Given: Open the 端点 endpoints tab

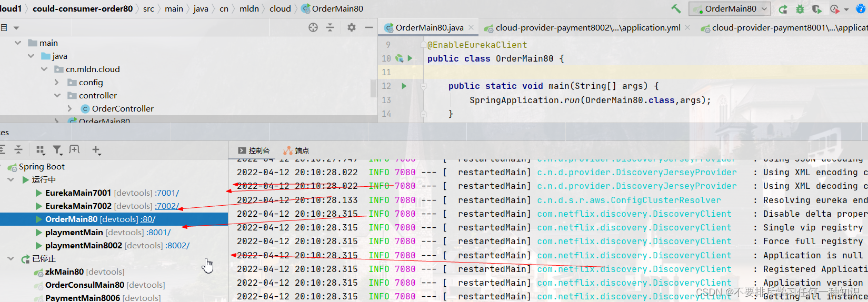Looking at the screenshot, I should point(296,150).
